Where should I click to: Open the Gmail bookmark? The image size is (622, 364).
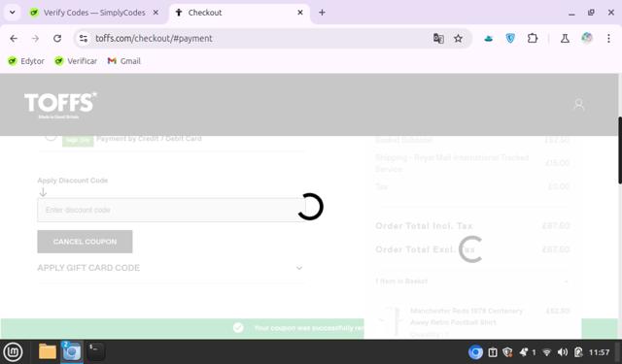tap(124, 61)
